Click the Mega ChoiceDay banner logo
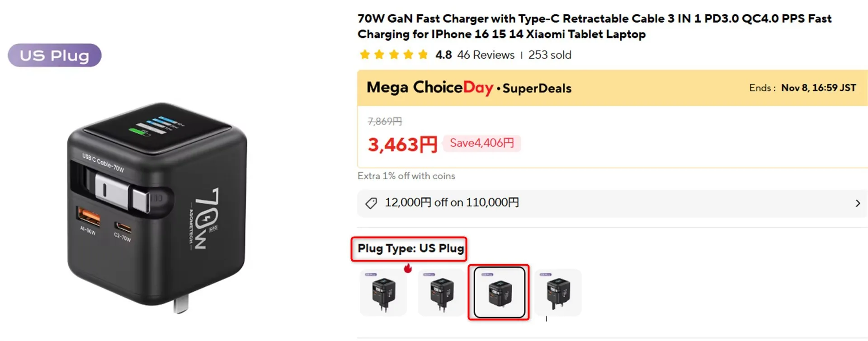This screenshot has width=868, height=341. click(x=429, y=88)
